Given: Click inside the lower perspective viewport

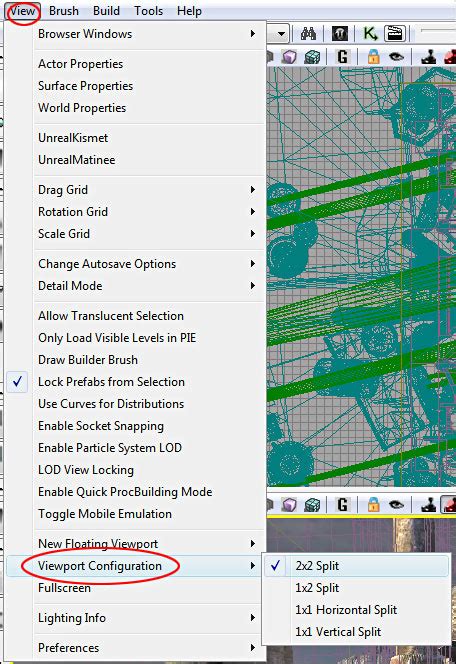Looking at the screenshot, I should (x=361, y=536).
